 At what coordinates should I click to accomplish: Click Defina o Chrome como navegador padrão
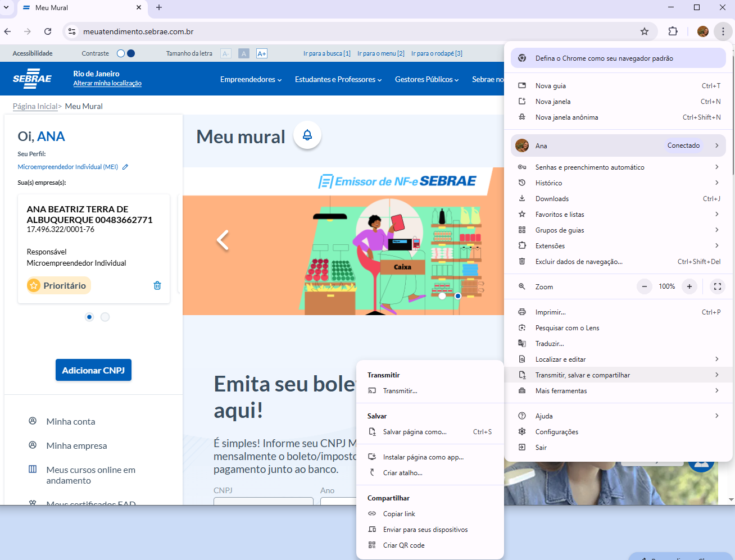pos(618,58)
